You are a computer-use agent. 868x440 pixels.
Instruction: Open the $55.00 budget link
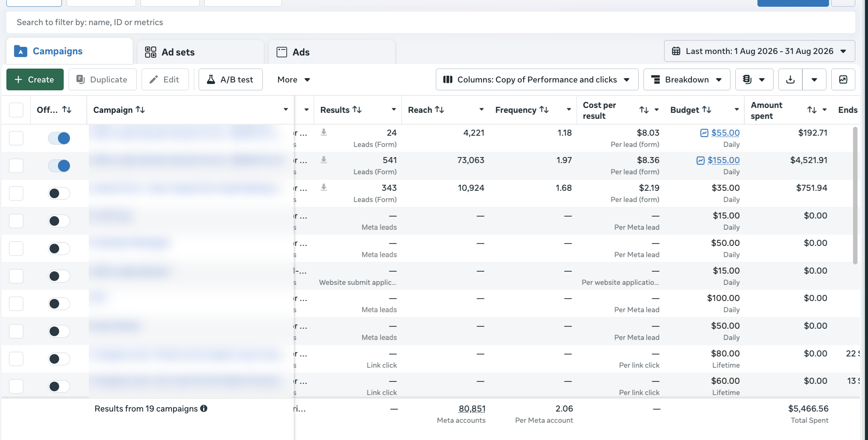point(725,133)
